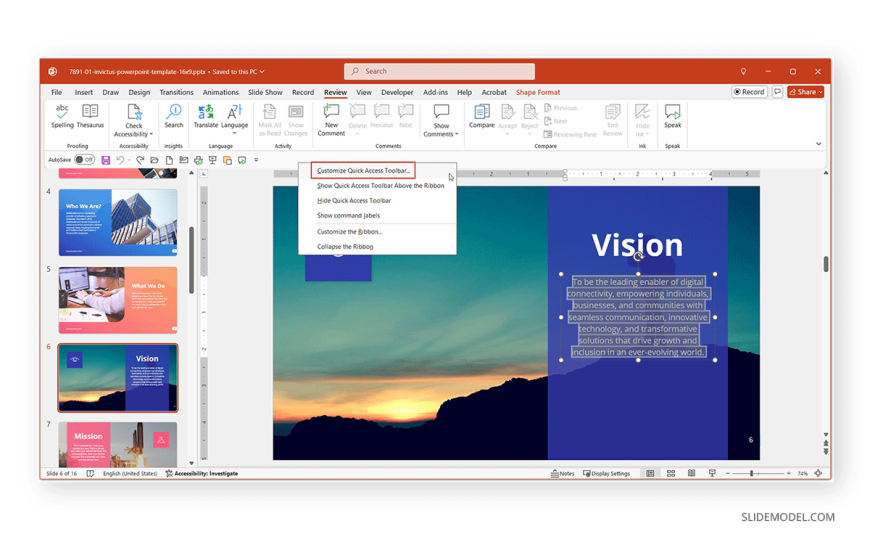Select Show Quick Access Toolbar Above the Ribbon

pos(380,185)
